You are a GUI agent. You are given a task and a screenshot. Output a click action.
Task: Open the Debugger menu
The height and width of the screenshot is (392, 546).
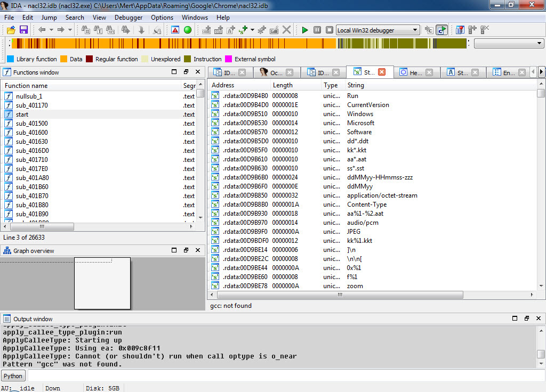pyautogui.click(x=129, y=18)
